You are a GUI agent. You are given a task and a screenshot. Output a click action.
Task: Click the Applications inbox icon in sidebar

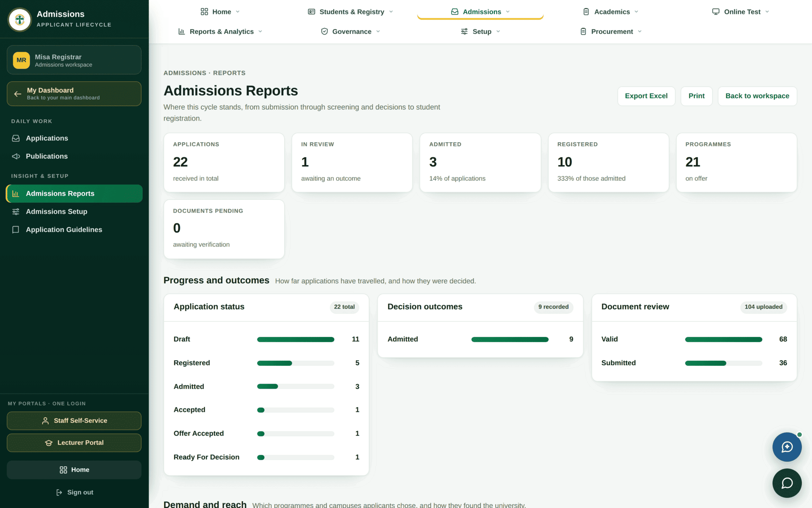pyautogui.click(x=16, y=138)
